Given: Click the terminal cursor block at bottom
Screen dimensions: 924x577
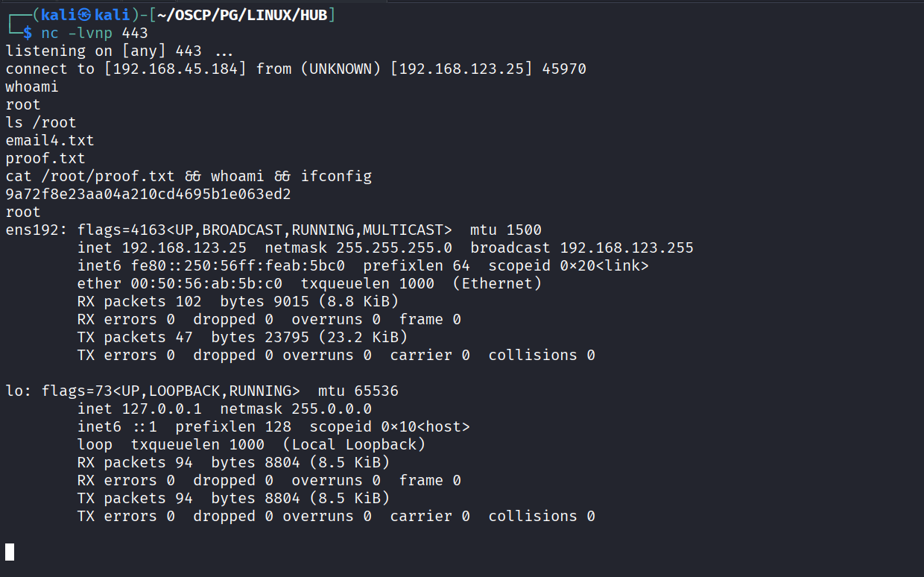Looking at the screenshot, I should point(10,552).
